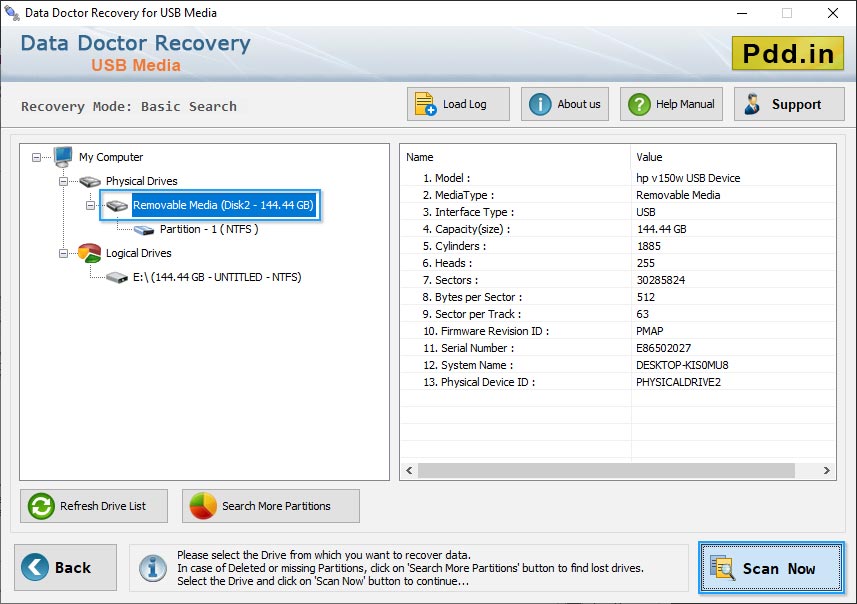Select Removable Media (Disk2 - 144.44 GB)

224,205
